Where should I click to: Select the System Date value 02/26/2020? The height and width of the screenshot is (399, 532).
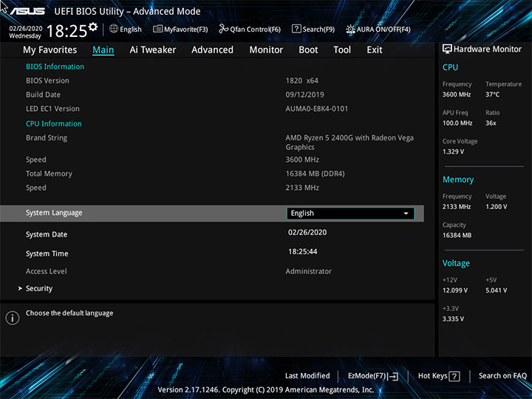pos(307,233)
